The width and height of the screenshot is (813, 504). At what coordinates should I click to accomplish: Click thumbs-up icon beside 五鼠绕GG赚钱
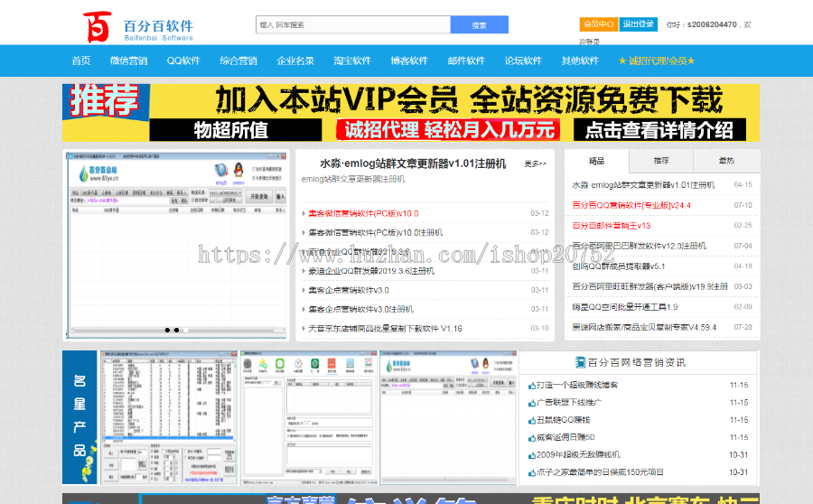click(x=531, y=421)
